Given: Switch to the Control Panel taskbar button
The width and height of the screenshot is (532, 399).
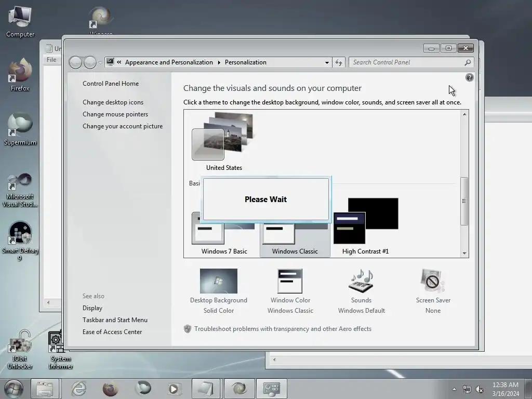Looking at the screenshot, I should (x=271, y=389).
